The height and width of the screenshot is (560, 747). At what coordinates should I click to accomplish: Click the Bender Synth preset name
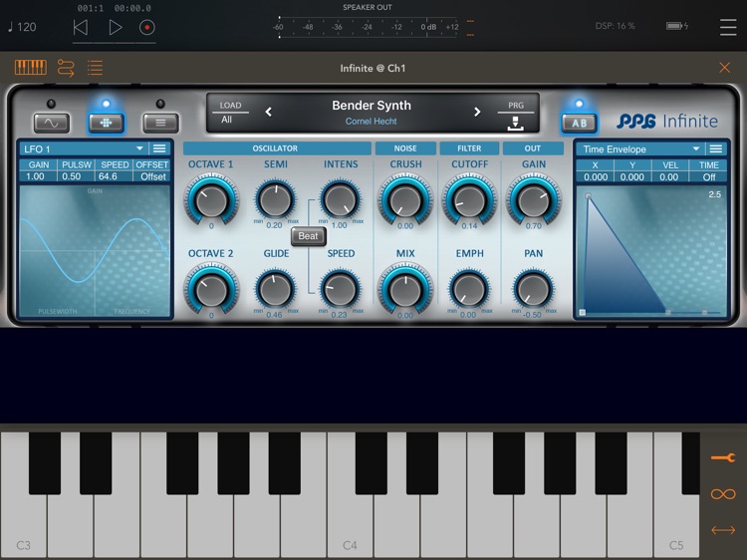tap(372, 106)
